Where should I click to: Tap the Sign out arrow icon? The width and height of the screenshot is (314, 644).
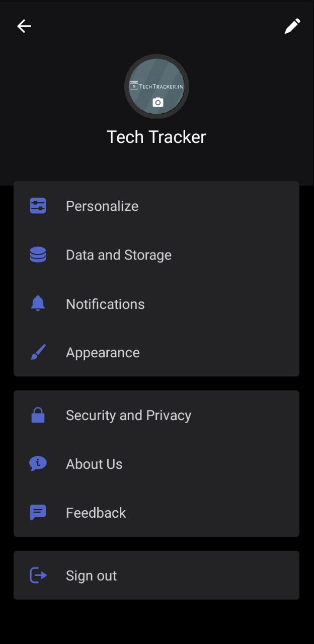click(38, 575)
